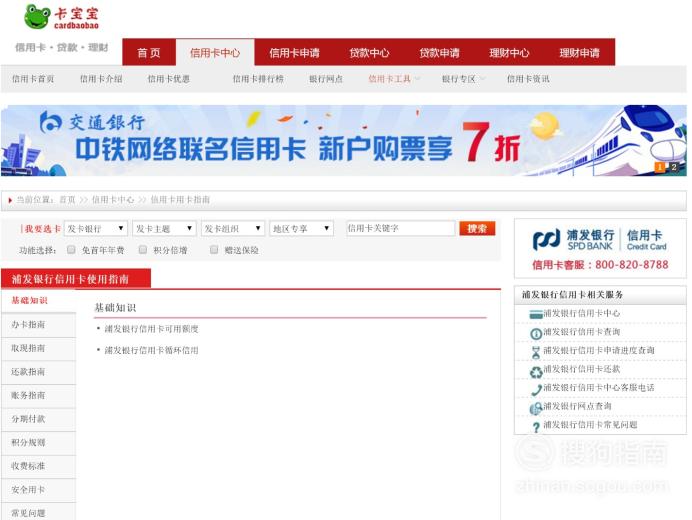Tick the 赠送保险 checkbox
692x520 pixels.
coord(214,250)
